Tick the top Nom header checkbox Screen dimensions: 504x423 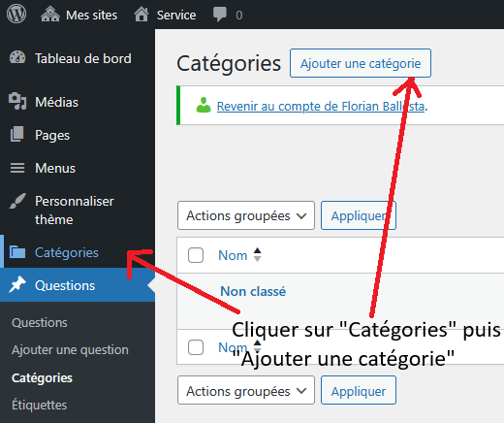tap(196, 255)
